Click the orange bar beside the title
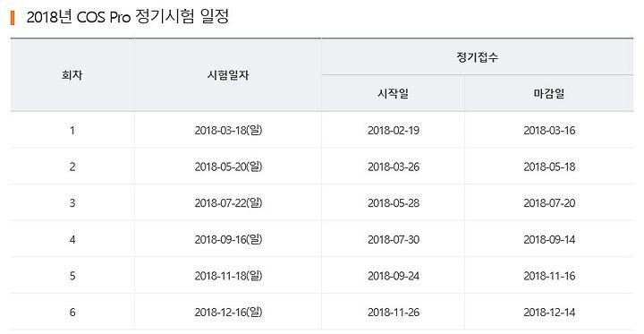This screenshot has width=644, height=334. (13, 18)
